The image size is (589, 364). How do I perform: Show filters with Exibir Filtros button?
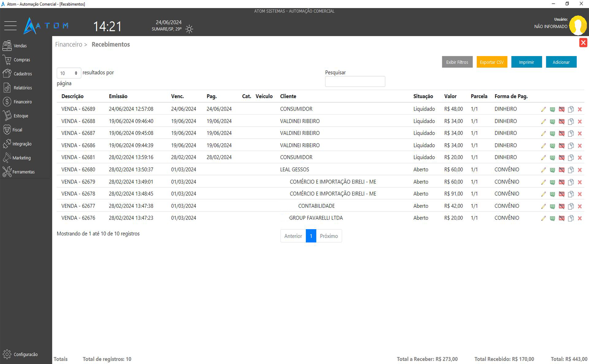[457, 62]
